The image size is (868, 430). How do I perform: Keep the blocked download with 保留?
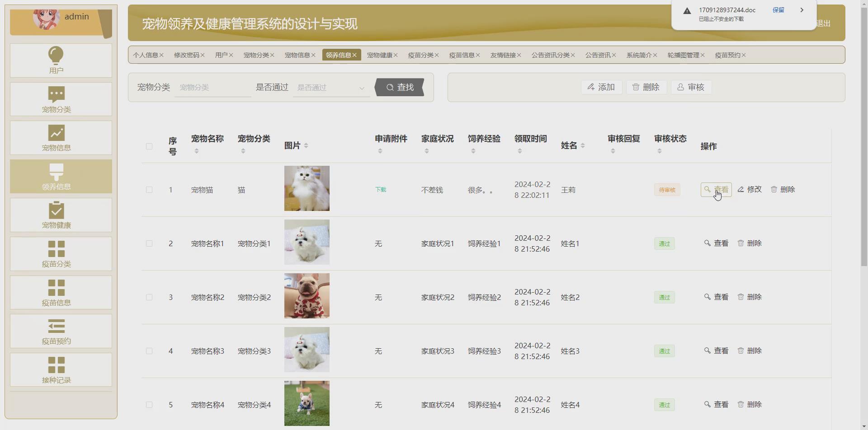pos(778,10)
